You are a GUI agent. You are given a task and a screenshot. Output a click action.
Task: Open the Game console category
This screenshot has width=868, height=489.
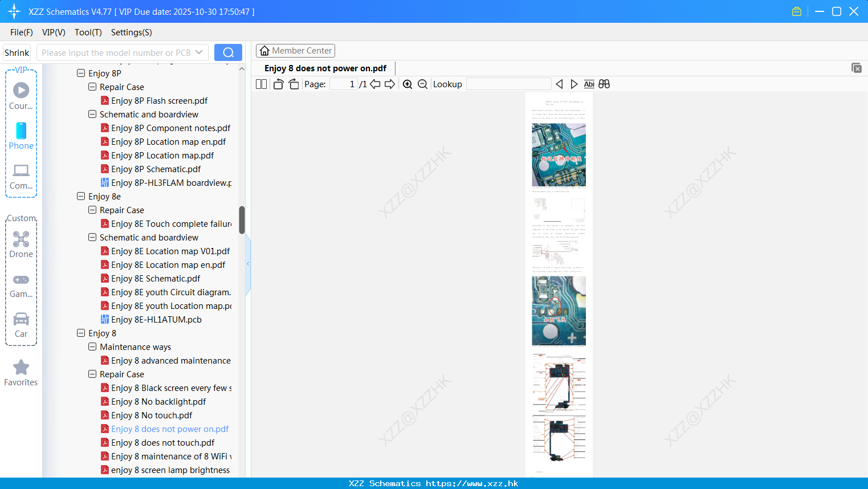pos(21,286)
